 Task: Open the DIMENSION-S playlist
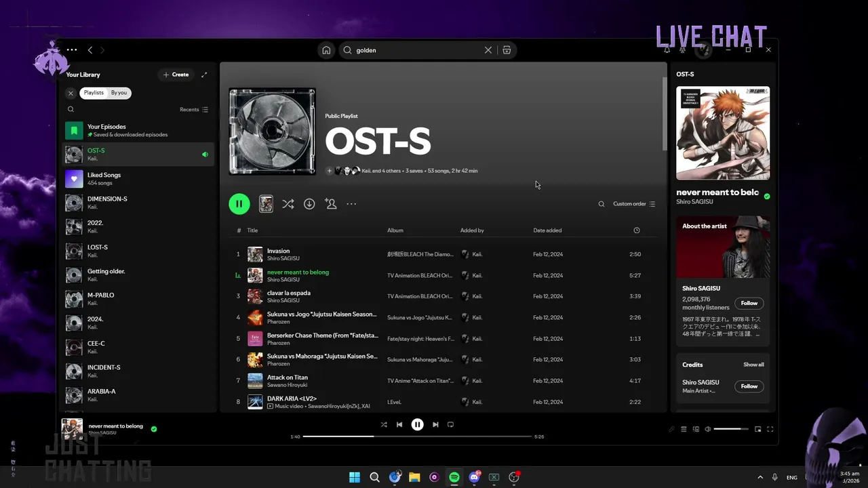point(139,203)
